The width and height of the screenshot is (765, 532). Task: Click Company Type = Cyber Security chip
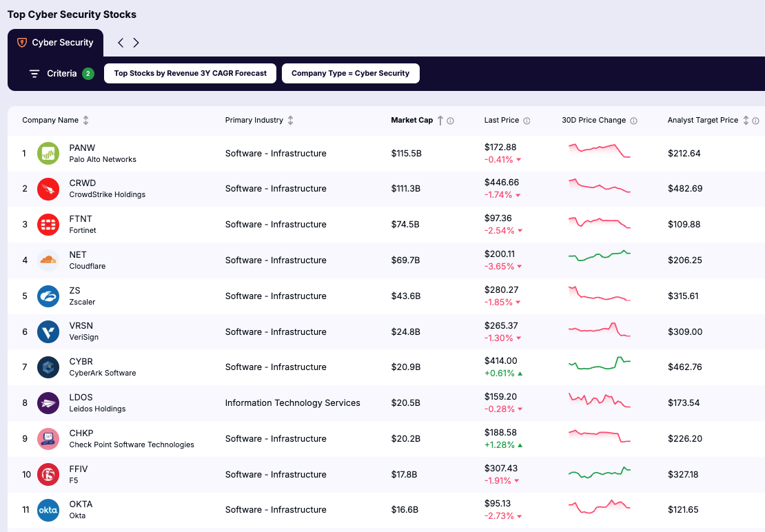[x=350, y=74]
